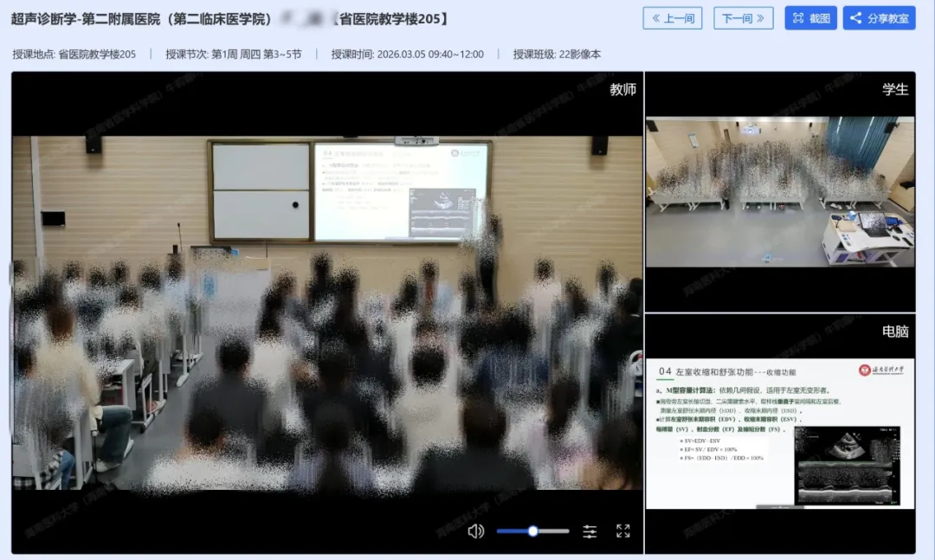Click the 电脑 label on computer panel
The width and height of the screenshot is (935, 560).
(895, 331)
